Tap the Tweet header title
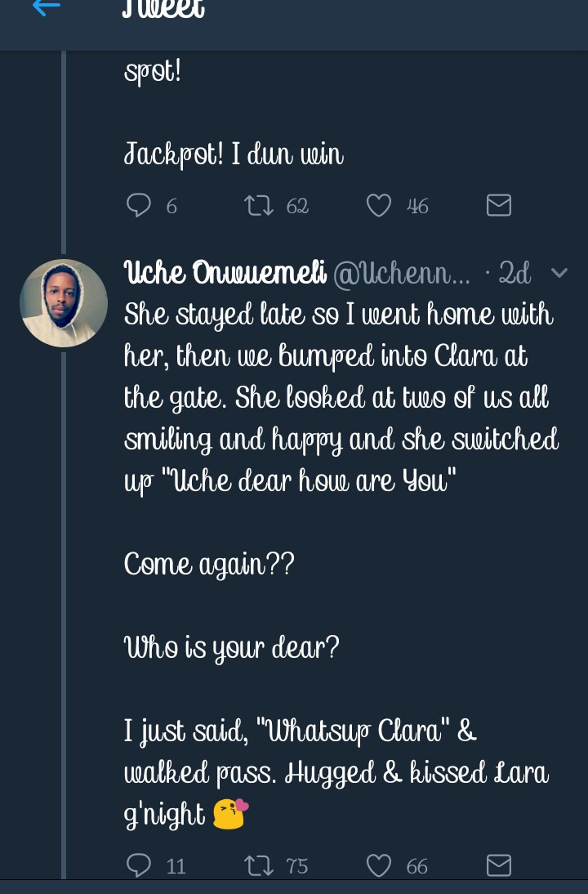The height and width of the screenshot is (894, 588). click(163, 10)
